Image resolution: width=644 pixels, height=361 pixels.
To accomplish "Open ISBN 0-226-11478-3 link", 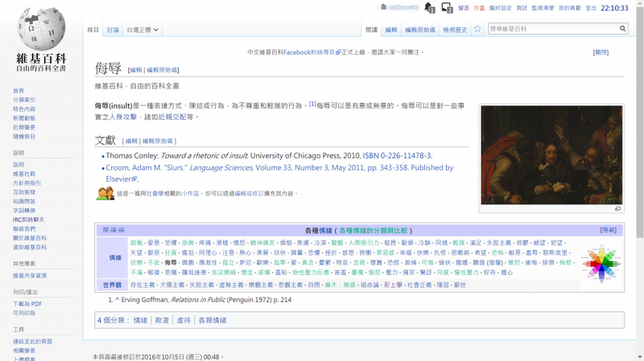I will coord(397,156).
